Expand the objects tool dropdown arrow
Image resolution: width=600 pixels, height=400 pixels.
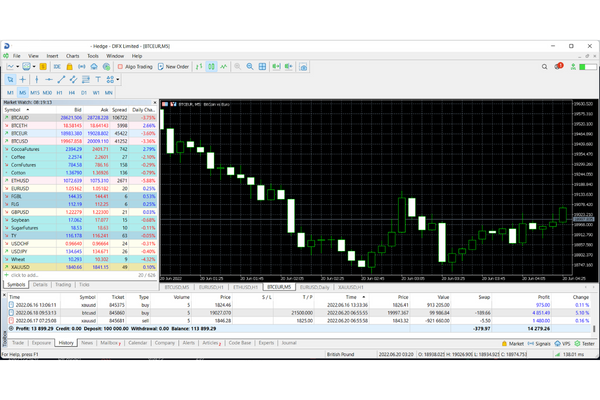point(118,80)
